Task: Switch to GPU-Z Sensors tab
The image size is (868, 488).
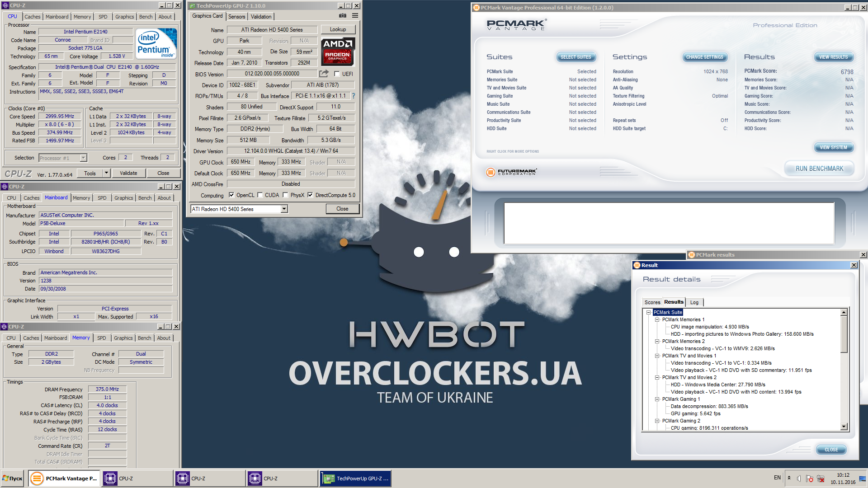Action: pos(236,17)
